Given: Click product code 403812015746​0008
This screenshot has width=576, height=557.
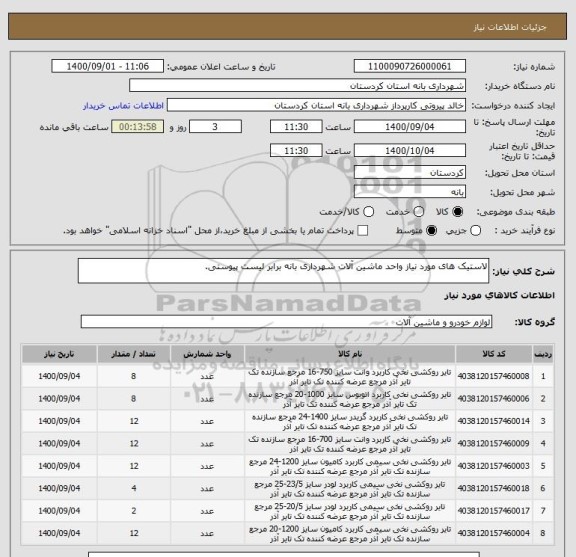Looking at the screenshot, I should pyautogui.click(x=494, y=376).
